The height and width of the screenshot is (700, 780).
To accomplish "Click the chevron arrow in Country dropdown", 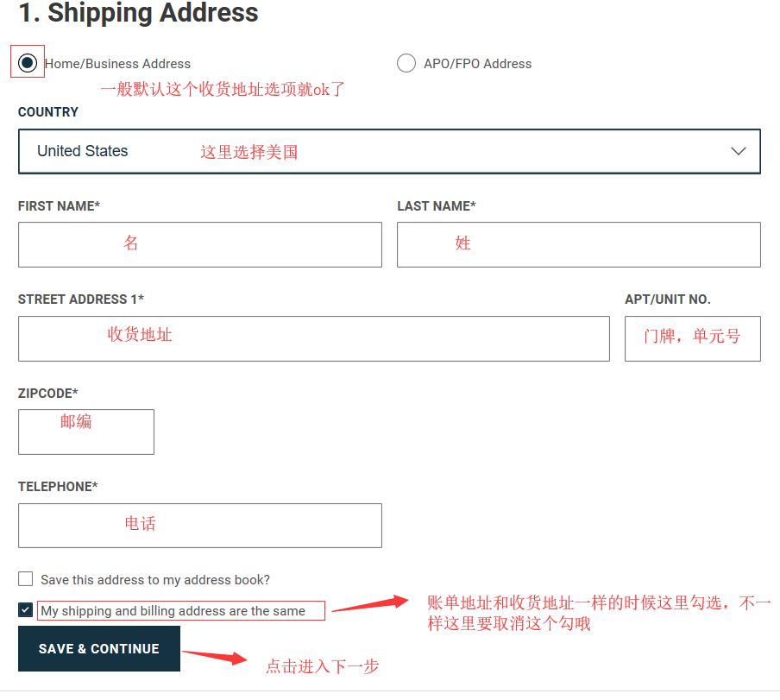I will [738, 151].
